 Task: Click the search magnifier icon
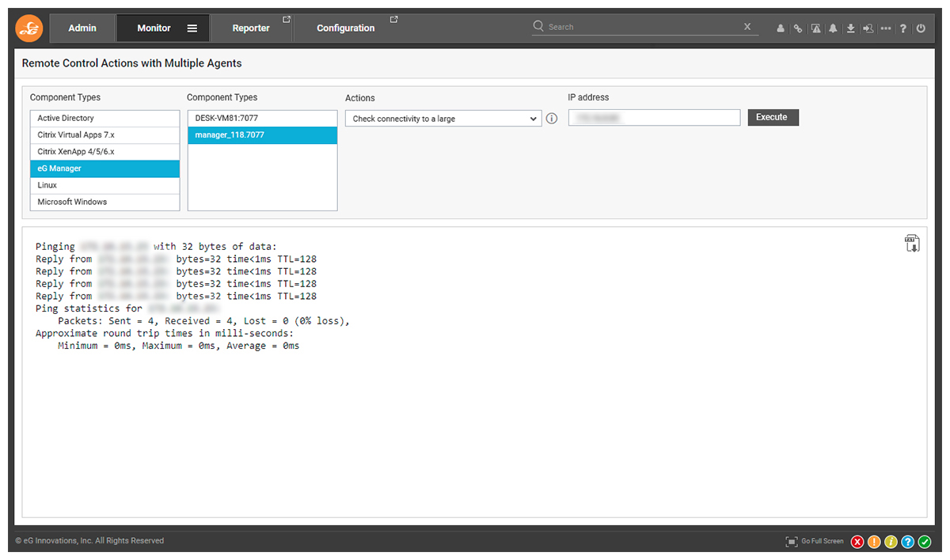tap(538, 26)
